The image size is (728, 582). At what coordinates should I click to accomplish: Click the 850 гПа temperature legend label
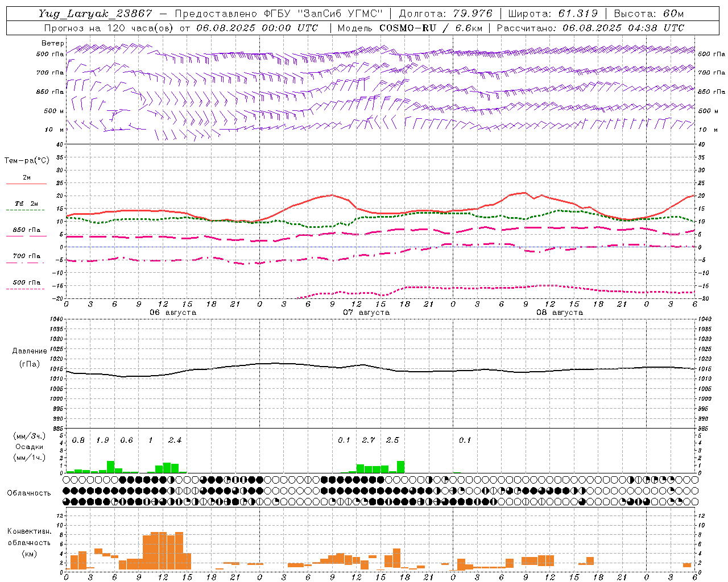click(x=27, y=230)
